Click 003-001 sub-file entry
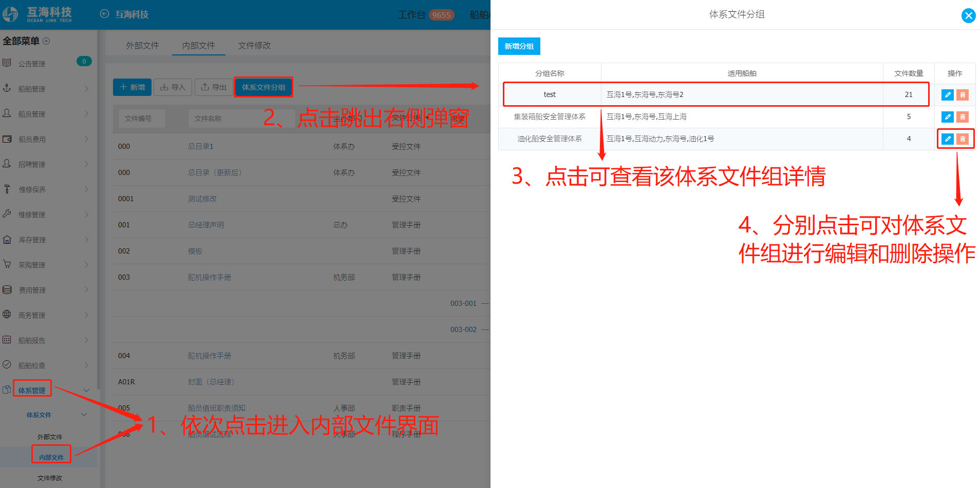Viewport: 980px width, 488px height. 463,303
